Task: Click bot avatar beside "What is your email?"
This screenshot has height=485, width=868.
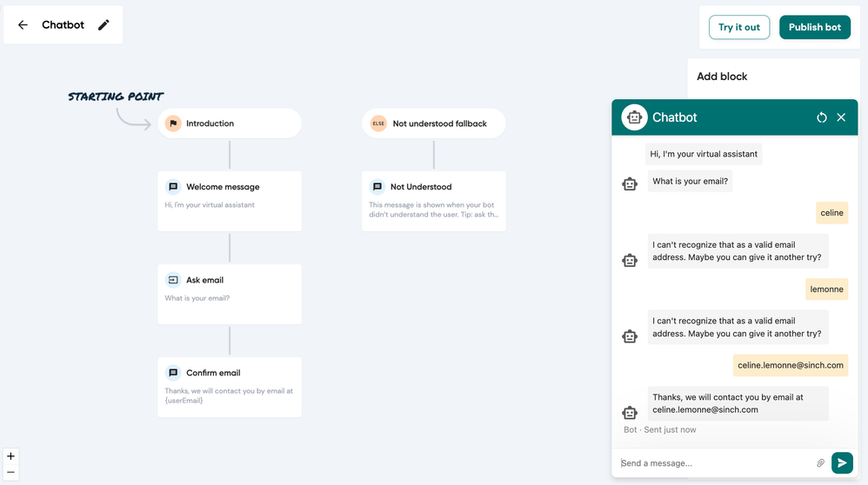Action: click(x=630, y=183)
